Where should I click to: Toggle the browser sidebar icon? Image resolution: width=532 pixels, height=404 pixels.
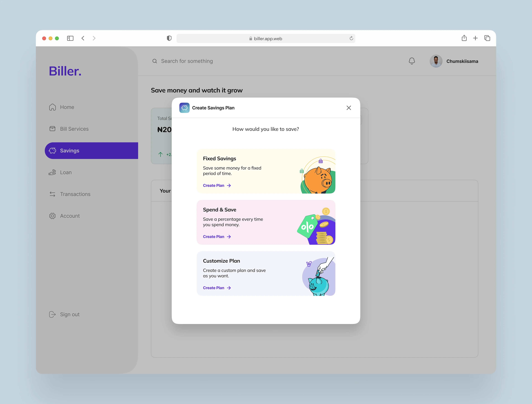coord(70,38)
